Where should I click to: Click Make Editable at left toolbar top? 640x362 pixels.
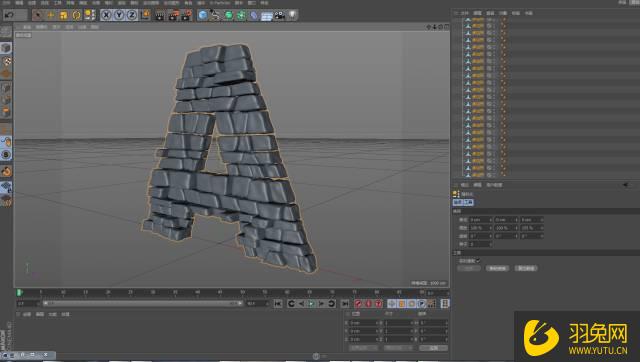click(x=6, y=31)
